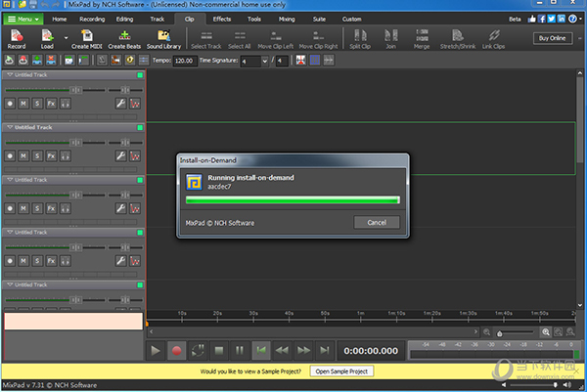The height and width of the screenshot is (392, 587).
Task: Click the yellow metronome icon in toolbar
Action: [129, 60]
